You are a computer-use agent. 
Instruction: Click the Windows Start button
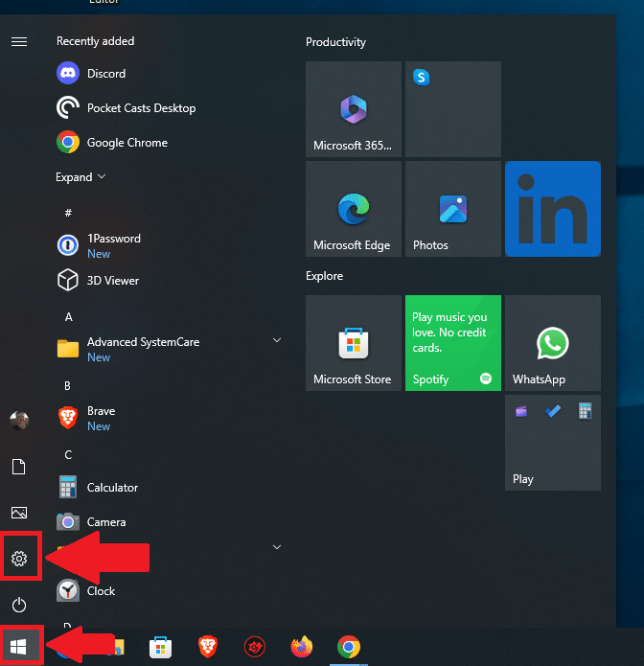18,647
